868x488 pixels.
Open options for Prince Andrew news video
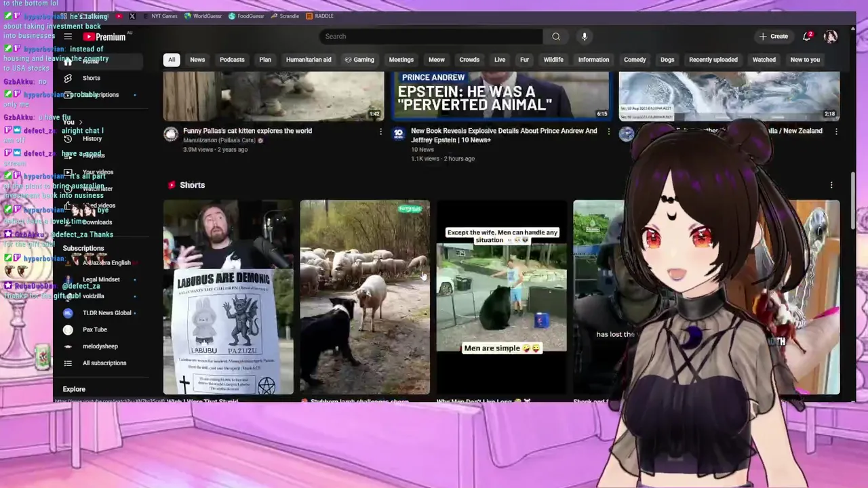click(608, 131)
